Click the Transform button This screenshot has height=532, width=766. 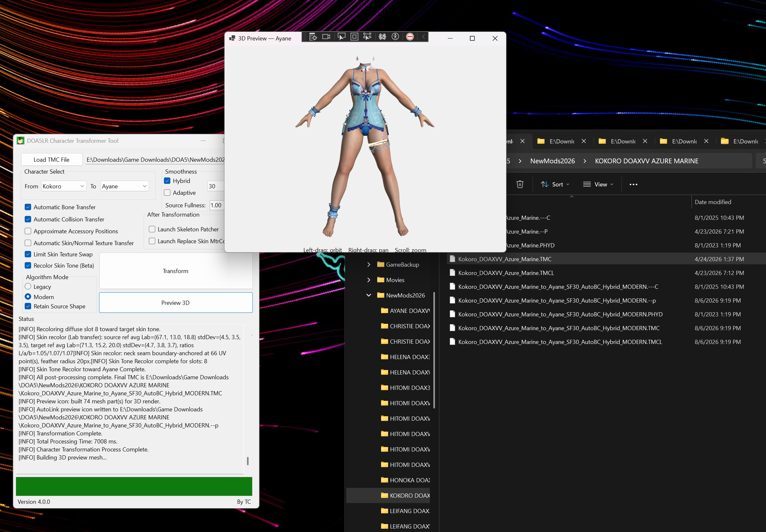175,271
